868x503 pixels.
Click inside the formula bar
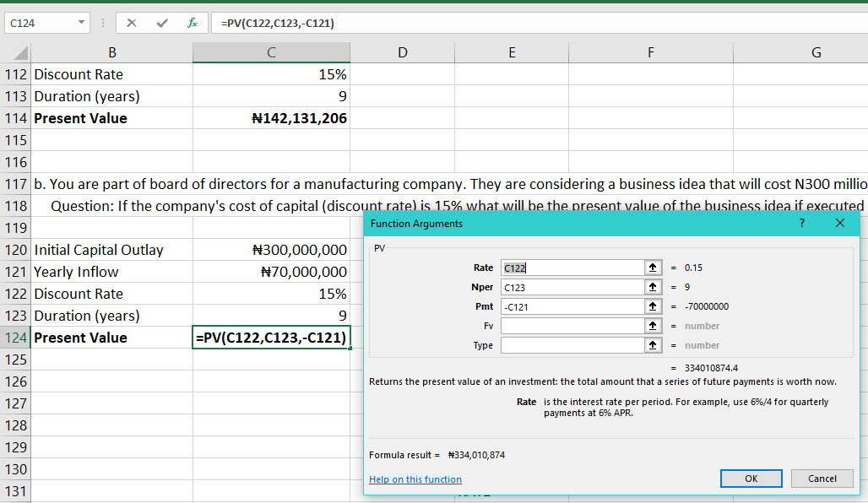pyautogui.click(x=338, y=23)
